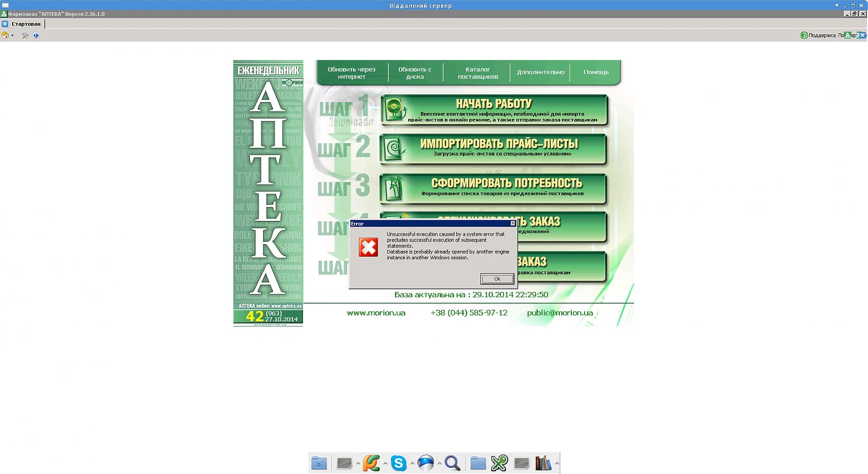
Task: Open the Фармзаказ АПТЕКА app icon menu
Action: [4, 14]
